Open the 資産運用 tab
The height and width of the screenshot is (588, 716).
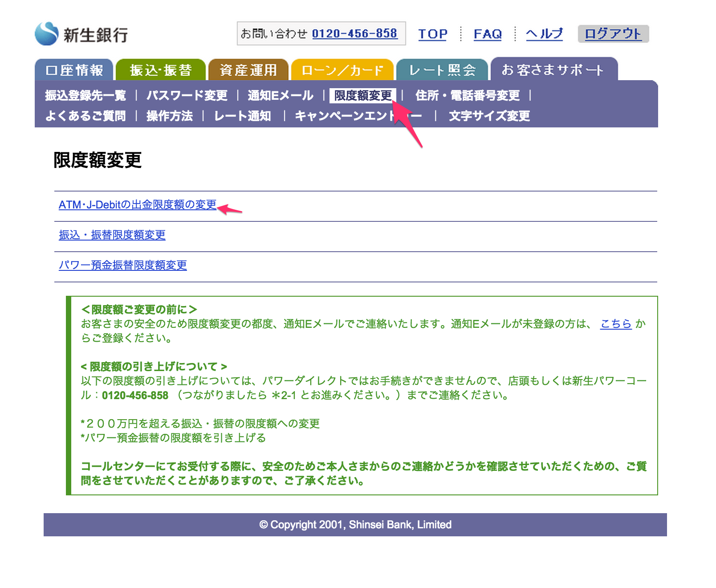248,70
